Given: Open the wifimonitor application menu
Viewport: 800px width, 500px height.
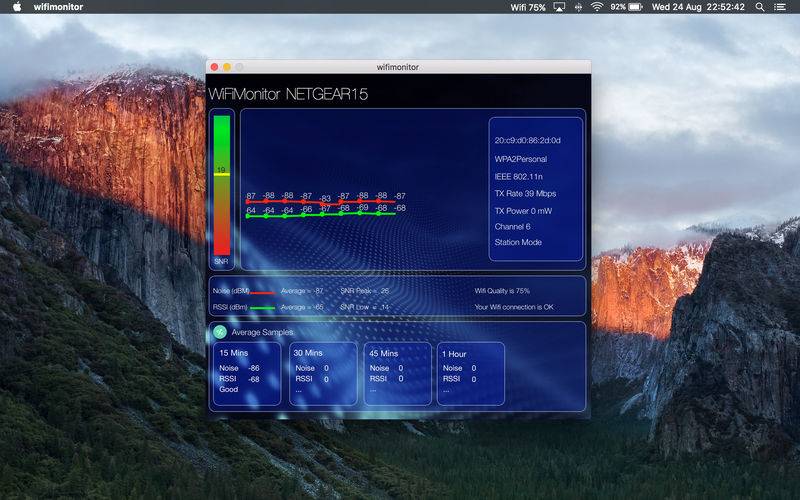Looking at the screenshot, I should (x=58, y=7).
